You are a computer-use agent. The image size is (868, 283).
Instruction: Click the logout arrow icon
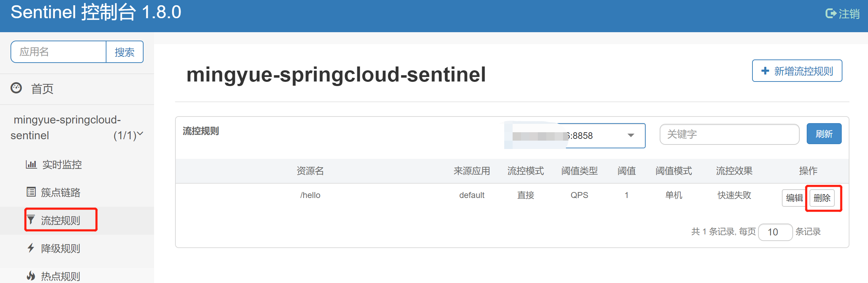coord(831,14)
